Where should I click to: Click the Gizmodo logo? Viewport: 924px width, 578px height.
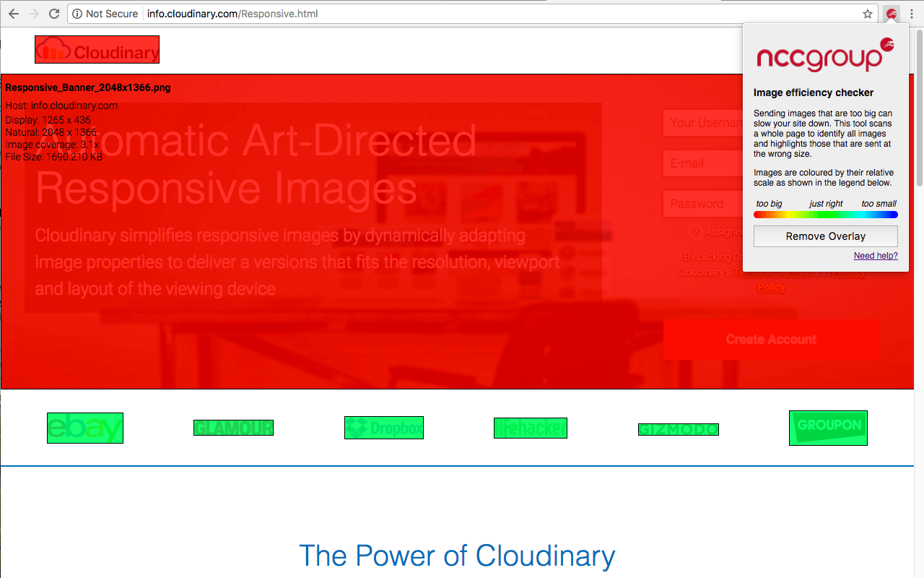coord(679,429)
